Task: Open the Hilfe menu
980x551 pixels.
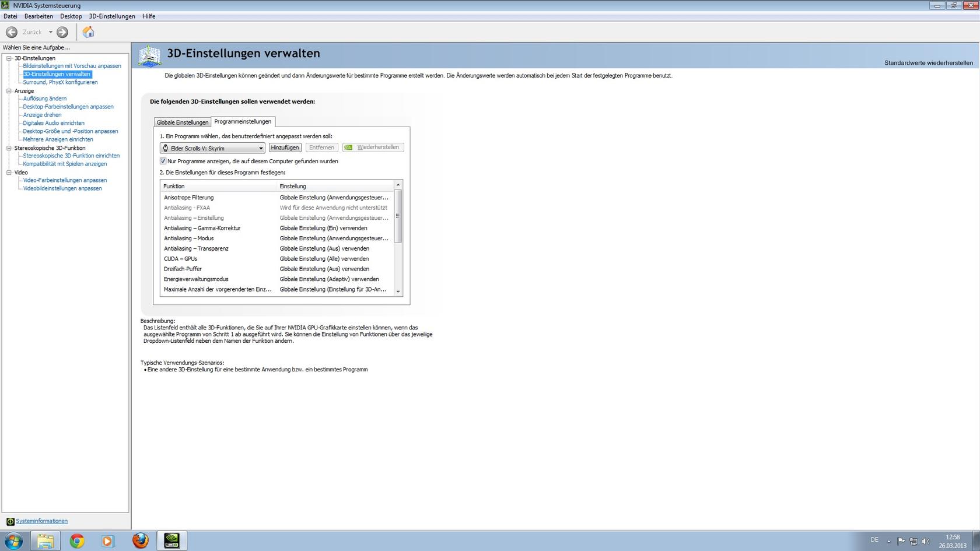Action: tap(148, 16)
